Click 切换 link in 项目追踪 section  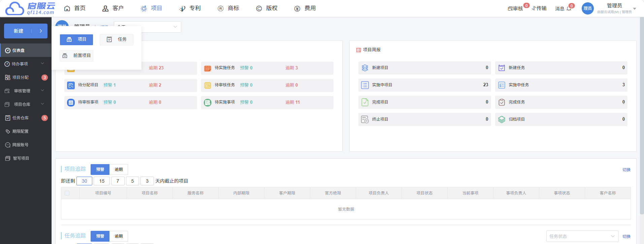(626, 170)
